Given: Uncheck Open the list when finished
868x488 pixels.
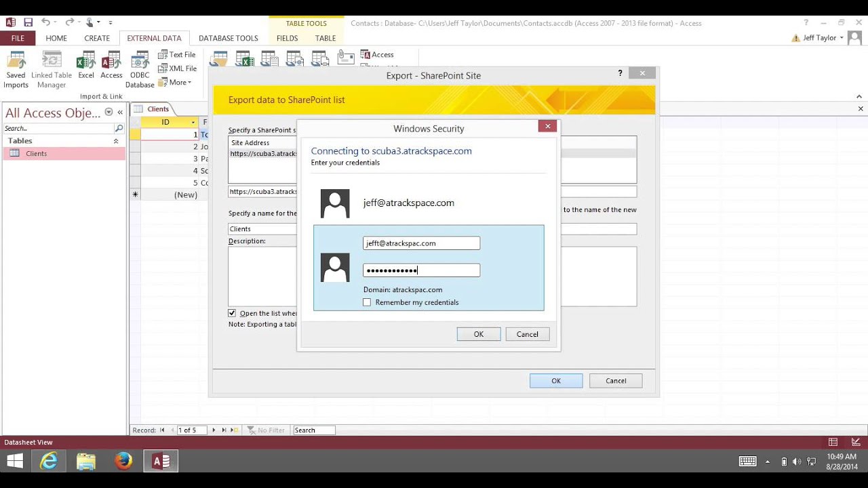Looking at the screenshot, I should tap(232, 313).
